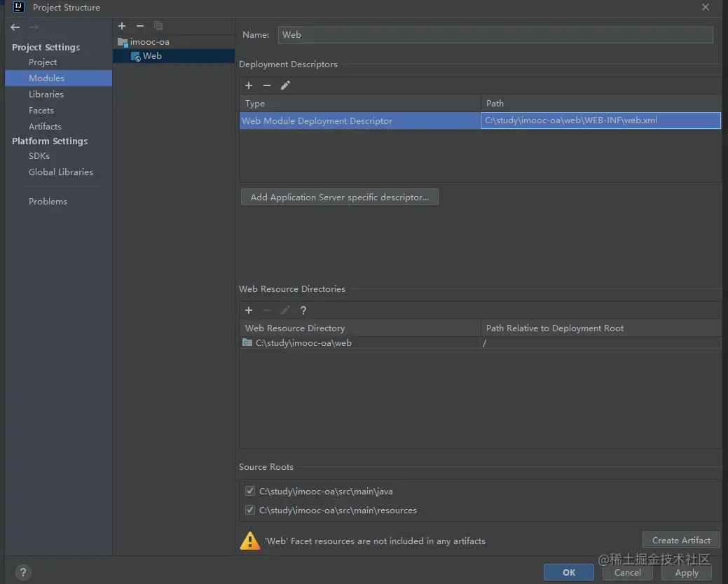The width and height of the screenshot is (728, 584).
Task: Select the imooc-oa module
Action: click(x=174, y=42)
